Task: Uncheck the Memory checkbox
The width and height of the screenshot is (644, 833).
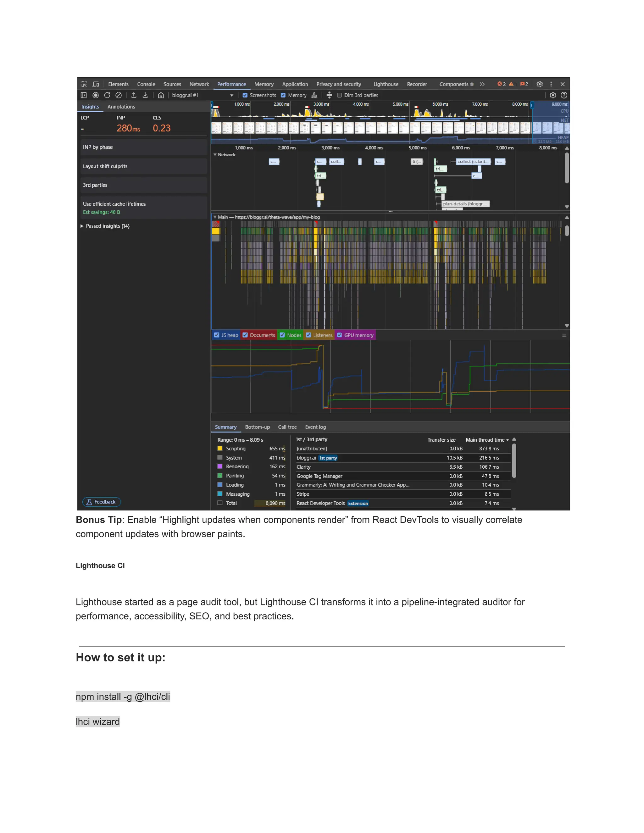Action: point(283,95)
